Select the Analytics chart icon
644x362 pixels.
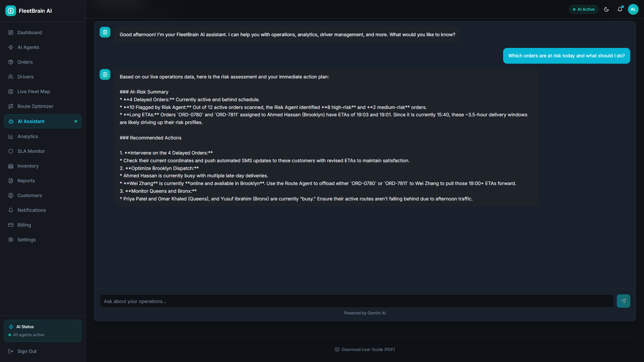(11, 136)
